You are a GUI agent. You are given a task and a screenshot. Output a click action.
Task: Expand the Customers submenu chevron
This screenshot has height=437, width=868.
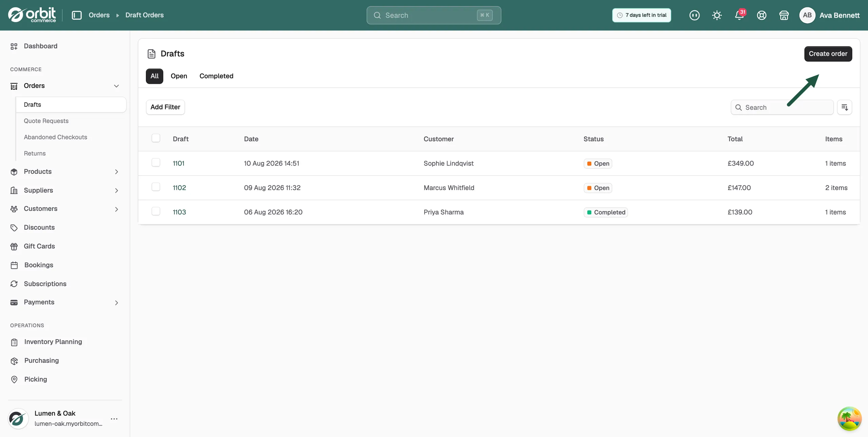[x=116, y=209]
